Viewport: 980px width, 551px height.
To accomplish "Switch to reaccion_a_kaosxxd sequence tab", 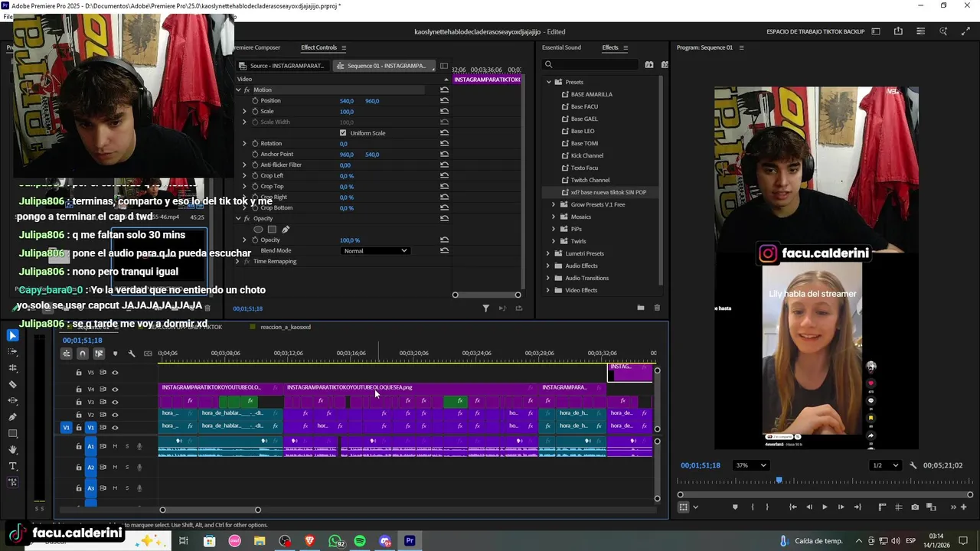I will (x=285, y=327).
